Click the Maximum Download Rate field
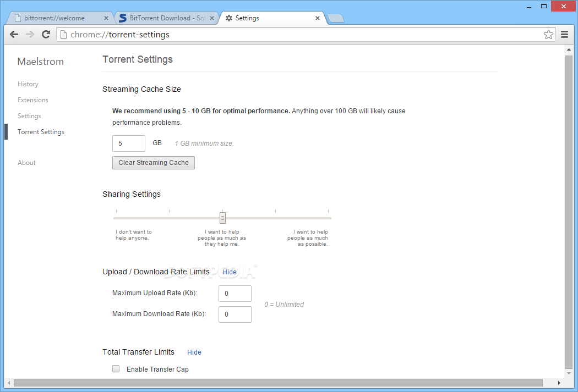 click(x=235, y=314)
